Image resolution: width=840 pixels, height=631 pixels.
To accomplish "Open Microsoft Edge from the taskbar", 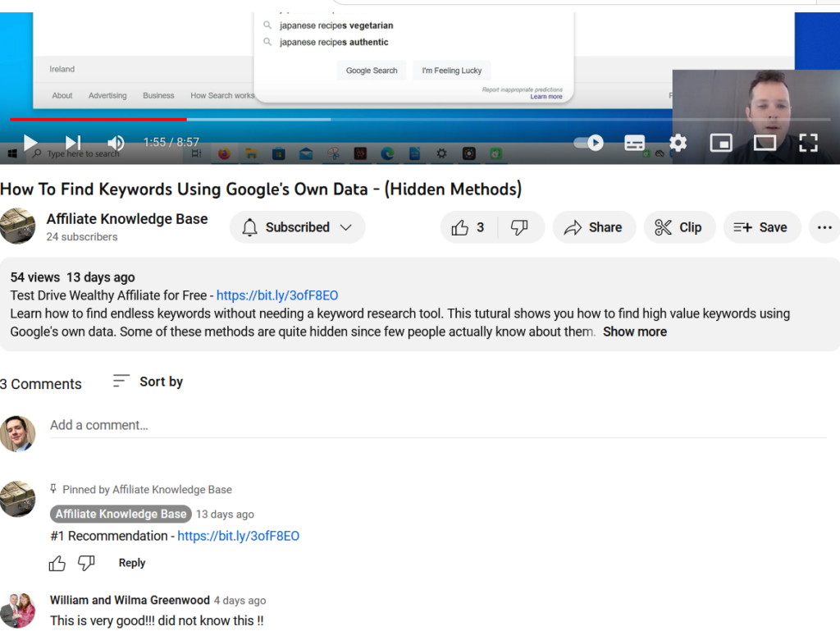I will pos(387,154).
